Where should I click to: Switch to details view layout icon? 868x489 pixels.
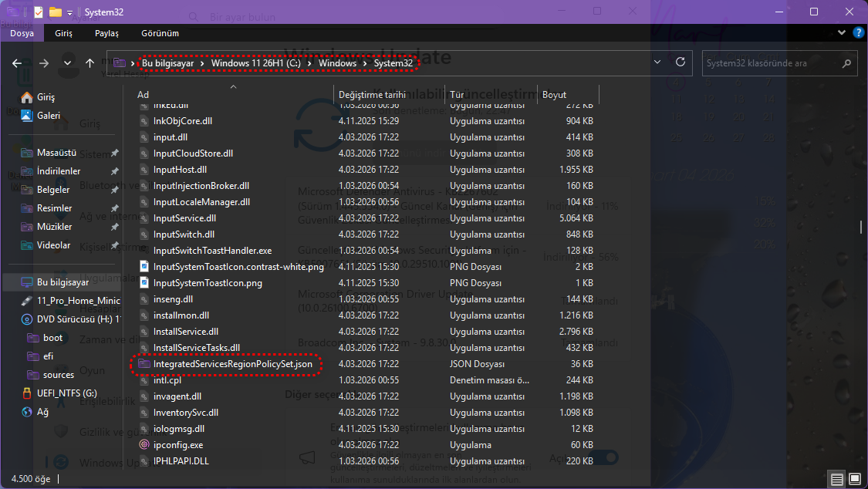837,479
